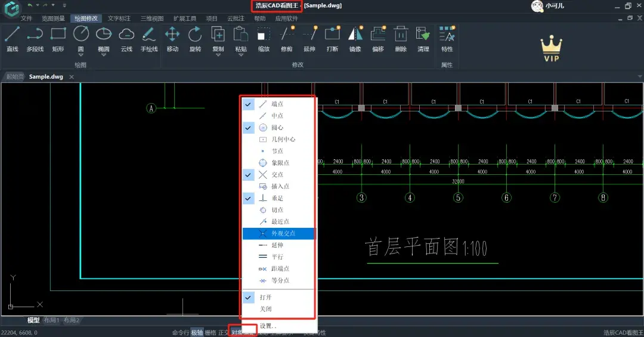This screenshot has width=644, height=337.
Task: Enable 最近点 nearest snap
Action: (279, 221)
